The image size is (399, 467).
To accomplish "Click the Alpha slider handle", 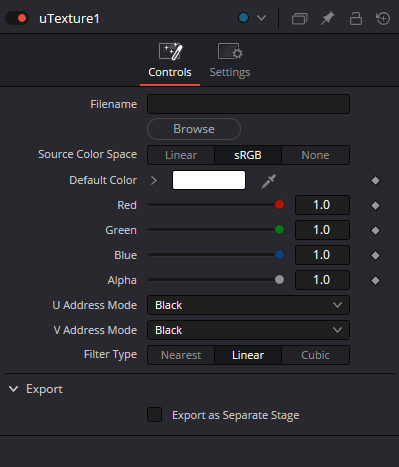I will tap(279, 280).
